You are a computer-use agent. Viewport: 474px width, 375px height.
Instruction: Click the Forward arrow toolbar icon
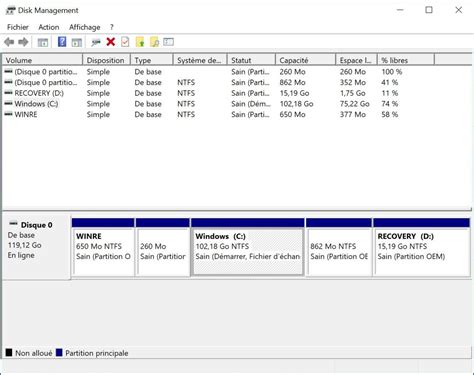click(23, 42)
